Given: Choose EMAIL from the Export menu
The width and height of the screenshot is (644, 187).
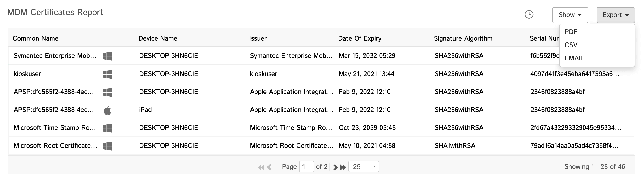Looking at the screenshot, I should 574,58.
